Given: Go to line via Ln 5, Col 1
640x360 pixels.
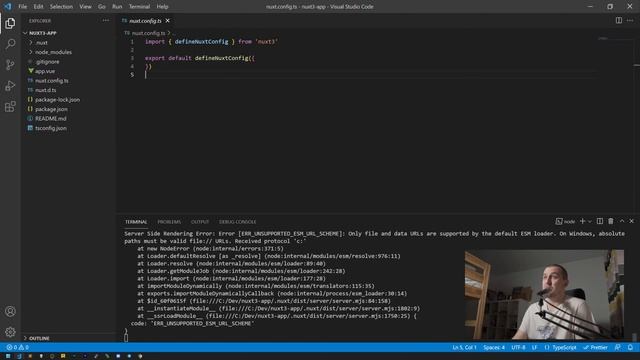Looking at the screenshot, I should click(x=464, y=347).
